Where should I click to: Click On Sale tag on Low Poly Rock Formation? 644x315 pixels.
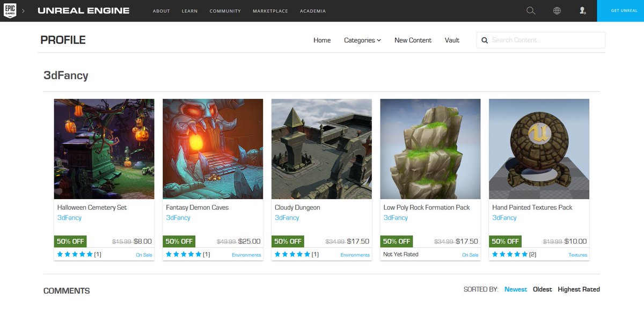point(470,255)
